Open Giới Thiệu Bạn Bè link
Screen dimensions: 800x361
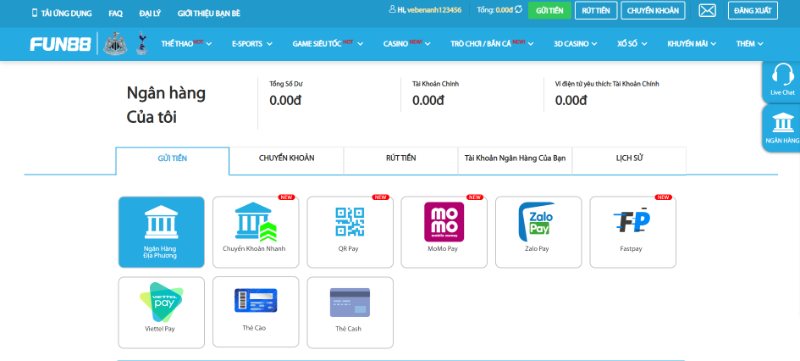pos(209,13)
